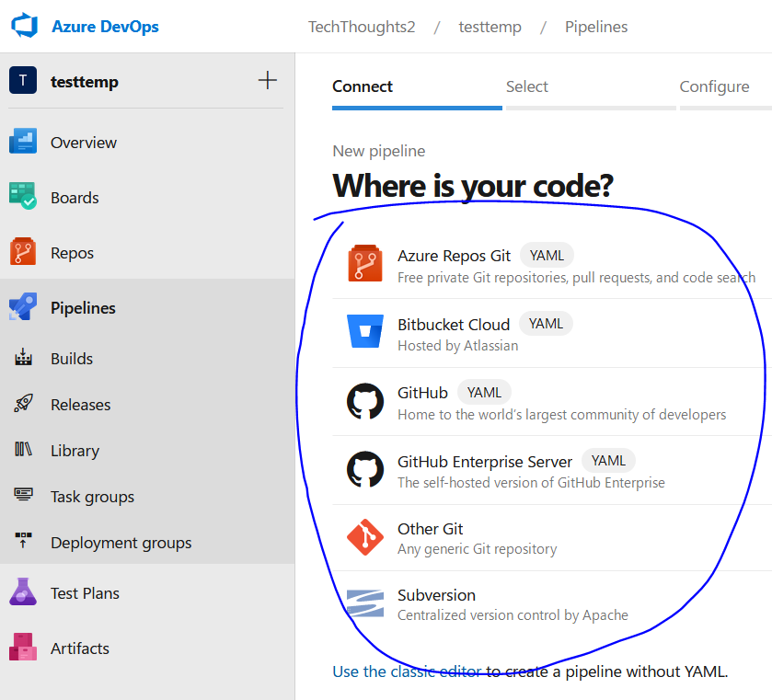Click the Bitbucket Cloud bucket icon
The height and width of the screenshot is (700, 772).
(x=364, y=331)
